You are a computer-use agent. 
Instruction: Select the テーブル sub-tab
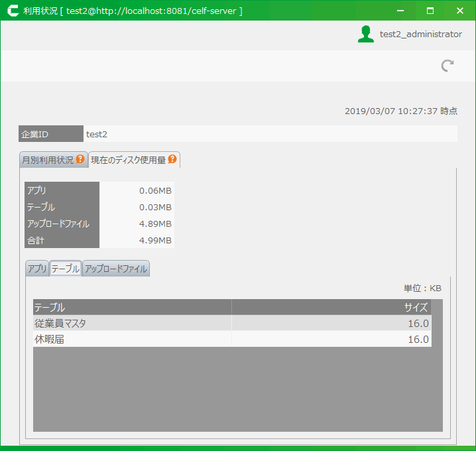tap(66, 269)
